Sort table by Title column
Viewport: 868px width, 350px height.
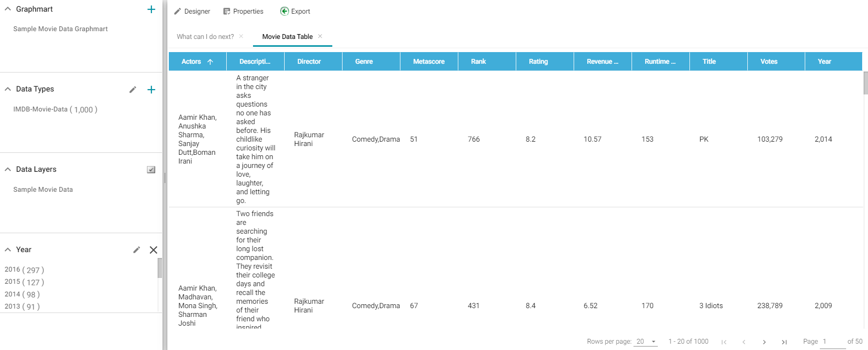tap(718, 61)
